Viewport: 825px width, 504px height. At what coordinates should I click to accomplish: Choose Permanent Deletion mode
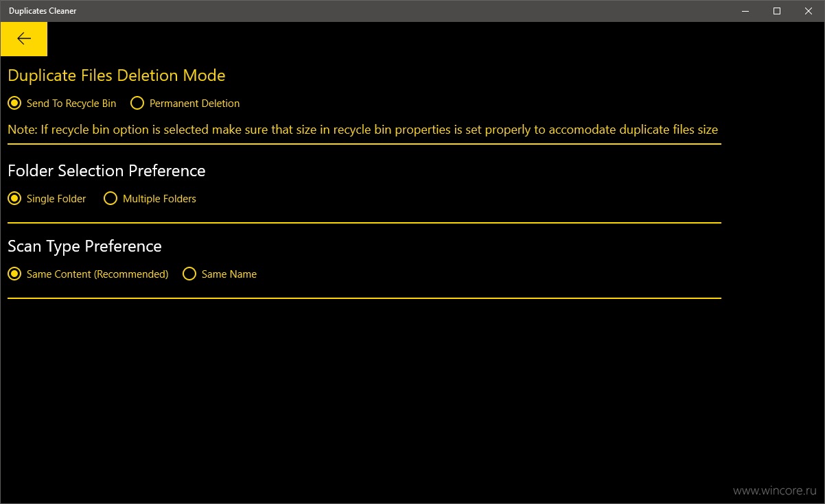(185, 104)
